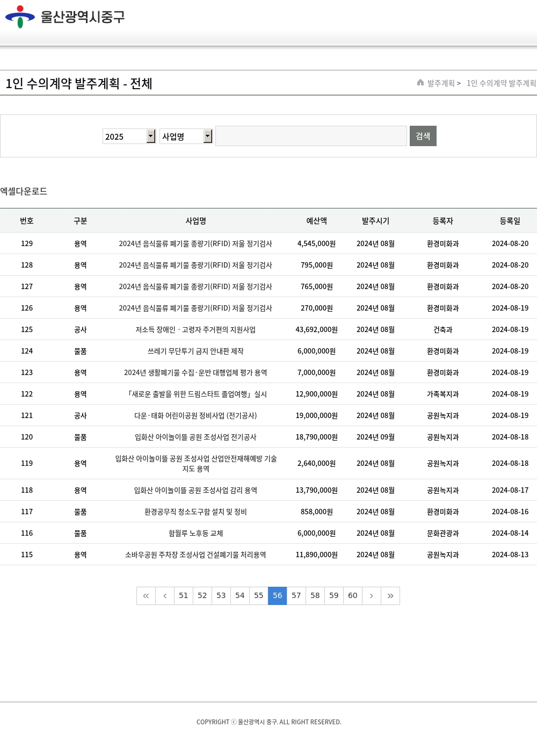This screenshot has height=756, width=537.
Task: Go to page 52
Action: click(x=202, y=596)
